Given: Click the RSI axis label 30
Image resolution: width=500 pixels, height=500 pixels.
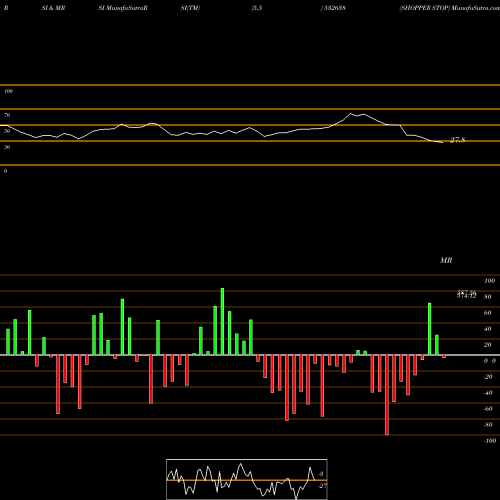Looking at the screenshot, I should (x=7, y=147).
